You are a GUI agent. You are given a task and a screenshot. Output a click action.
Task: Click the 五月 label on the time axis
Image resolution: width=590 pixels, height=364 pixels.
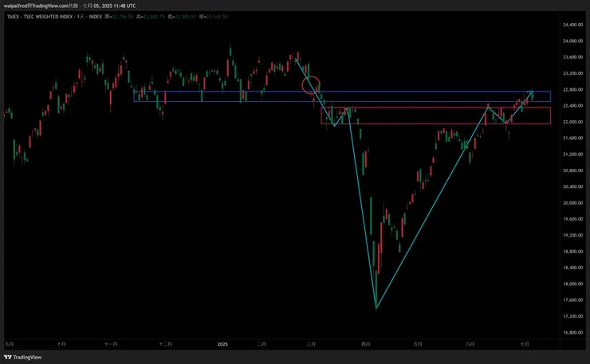pyautogui.click(x=418, y=344)
